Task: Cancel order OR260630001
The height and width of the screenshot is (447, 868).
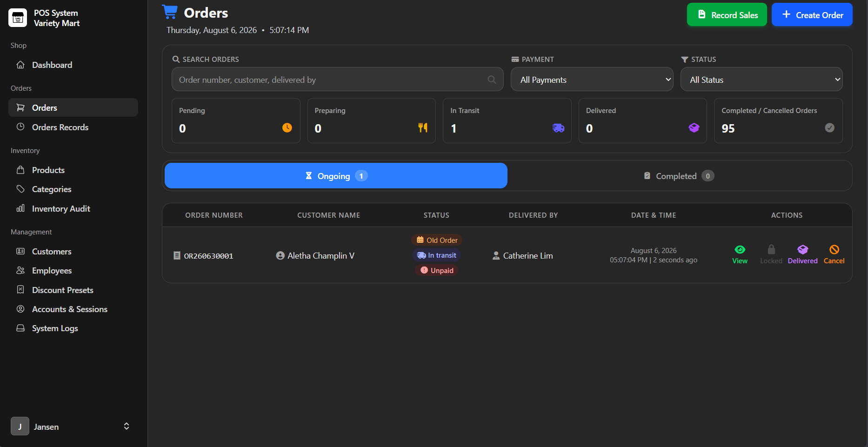Action: pyautogui.click(x=834, y=254)
